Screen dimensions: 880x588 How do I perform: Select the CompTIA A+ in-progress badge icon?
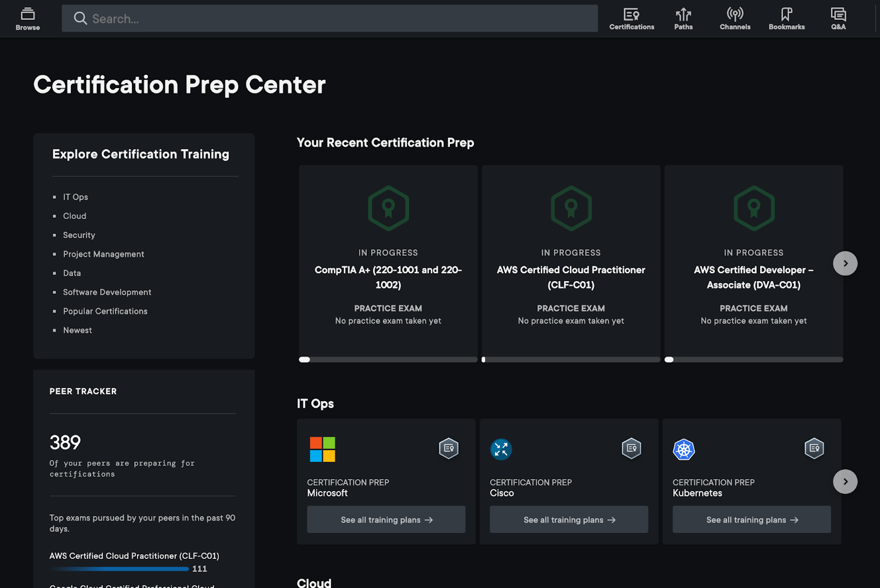(x=388, y=208)
